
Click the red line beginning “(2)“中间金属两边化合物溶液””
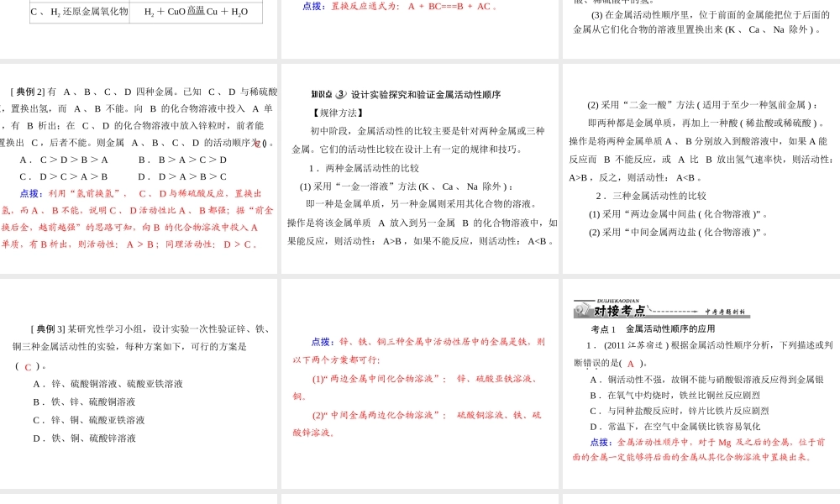(427, 415)
